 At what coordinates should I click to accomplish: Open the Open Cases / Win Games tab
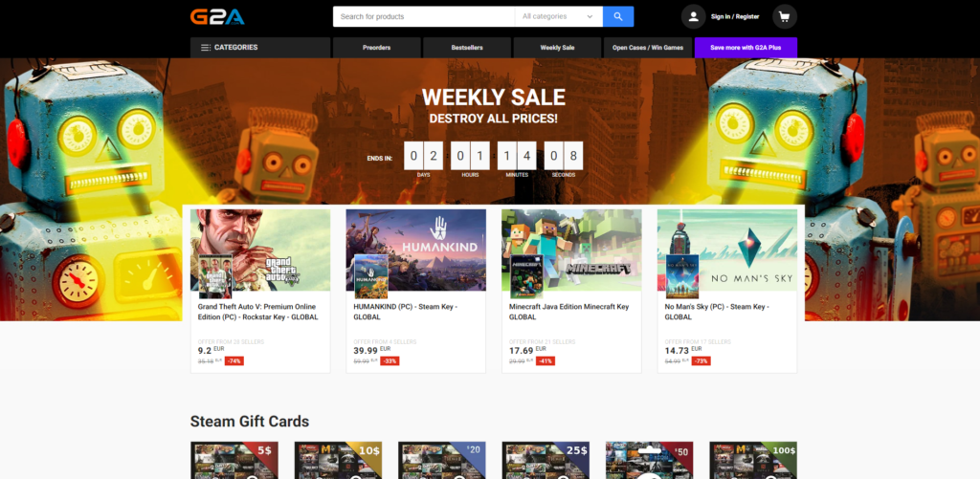(648, 48)
